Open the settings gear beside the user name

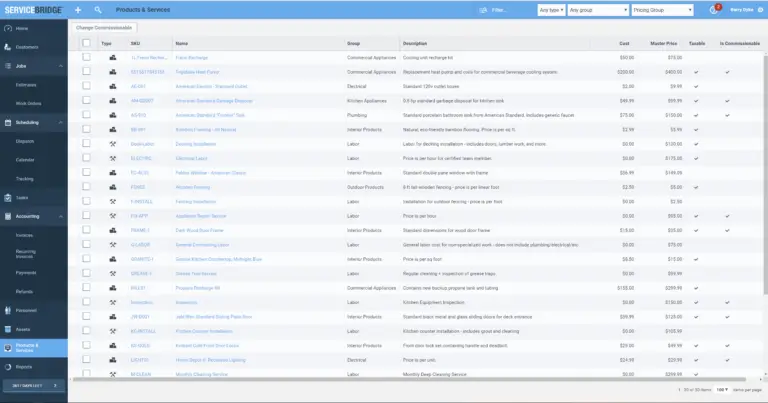(x=761, y=10)
